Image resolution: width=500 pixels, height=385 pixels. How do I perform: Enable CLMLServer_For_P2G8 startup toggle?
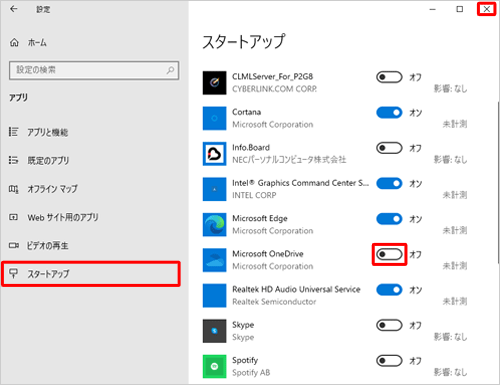click(389, 77)
